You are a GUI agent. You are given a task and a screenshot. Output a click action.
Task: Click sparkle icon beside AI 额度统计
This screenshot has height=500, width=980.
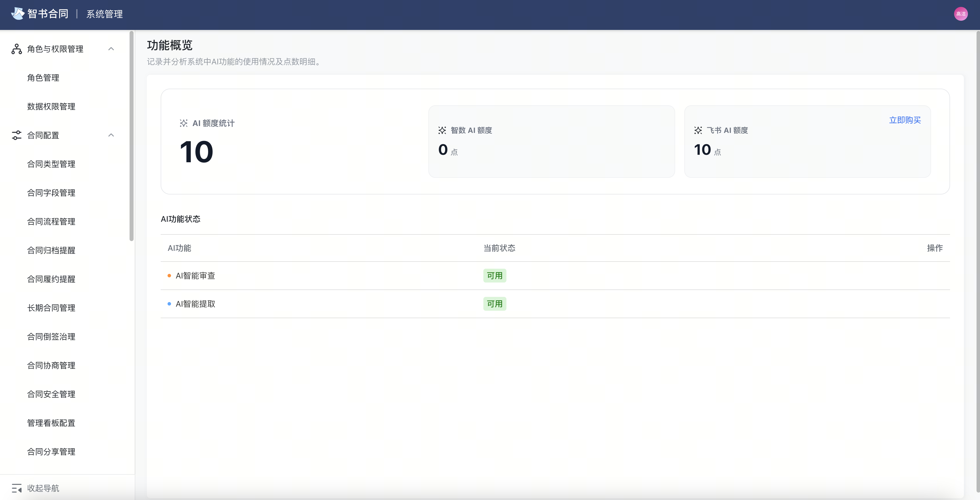(184, 123)
